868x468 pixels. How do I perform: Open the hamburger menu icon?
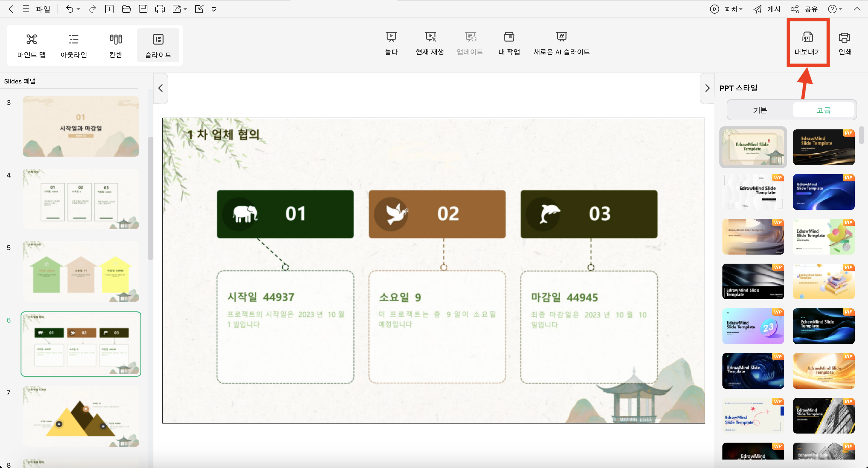[26, 9]
